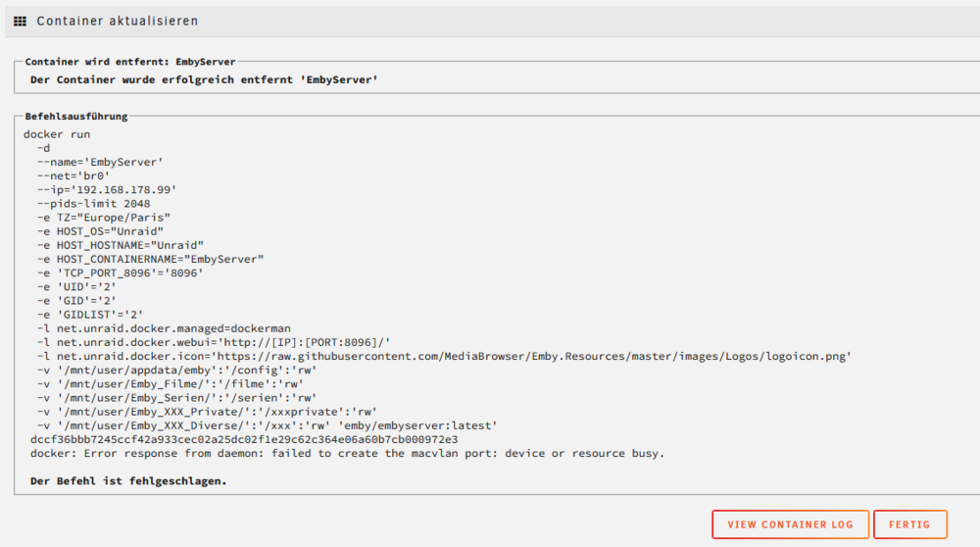The image size is (980, 547).
Task: Select the 'Container wird entfernt: EmbyServer' legend
Action: [130, 62]
